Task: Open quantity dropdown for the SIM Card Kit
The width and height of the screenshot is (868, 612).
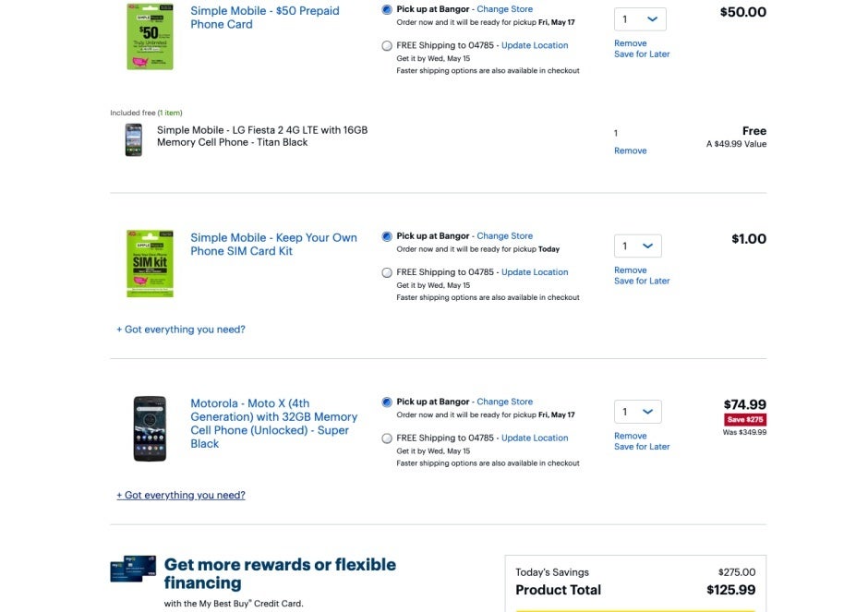Action: coord(638,246)
